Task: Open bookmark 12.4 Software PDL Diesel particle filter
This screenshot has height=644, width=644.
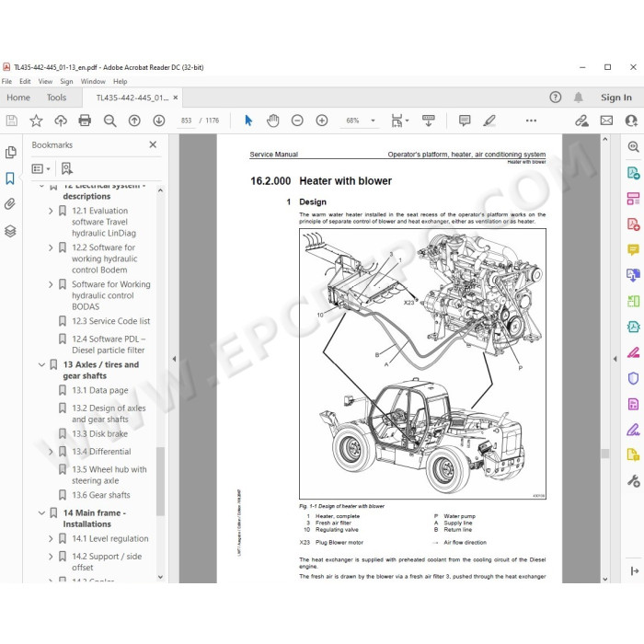Action: 109,345
